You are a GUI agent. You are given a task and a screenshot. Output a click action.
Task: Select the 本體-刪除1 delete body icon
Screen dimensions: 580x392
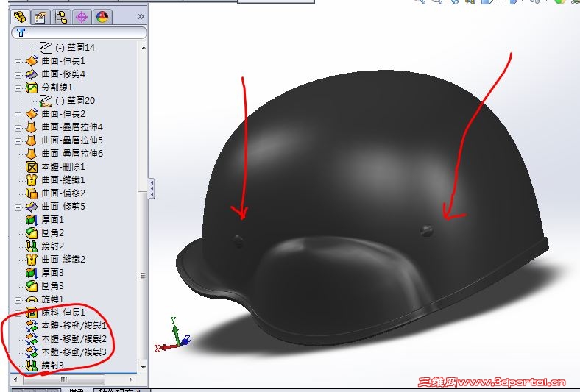coord(32,167)
